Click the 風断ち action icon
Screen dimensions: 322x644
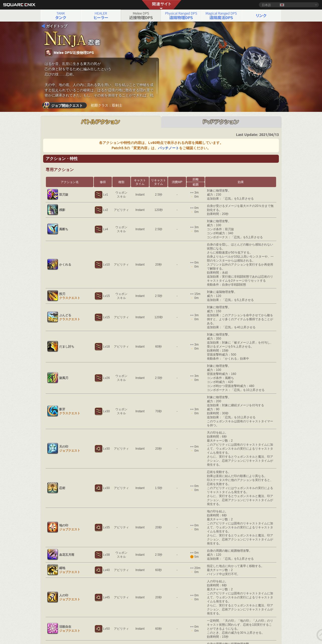pos(53,229)
